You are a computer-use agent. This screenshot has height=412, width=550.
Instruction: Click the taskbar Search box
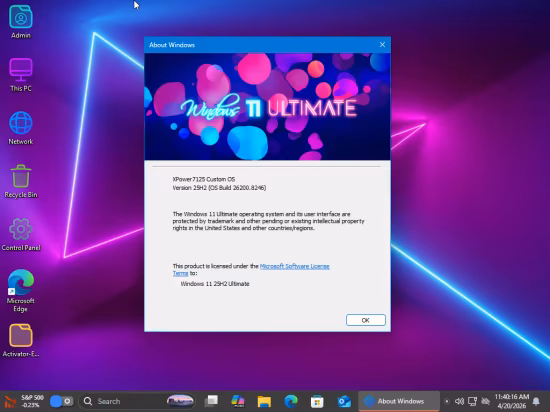(x=137, y=401)
